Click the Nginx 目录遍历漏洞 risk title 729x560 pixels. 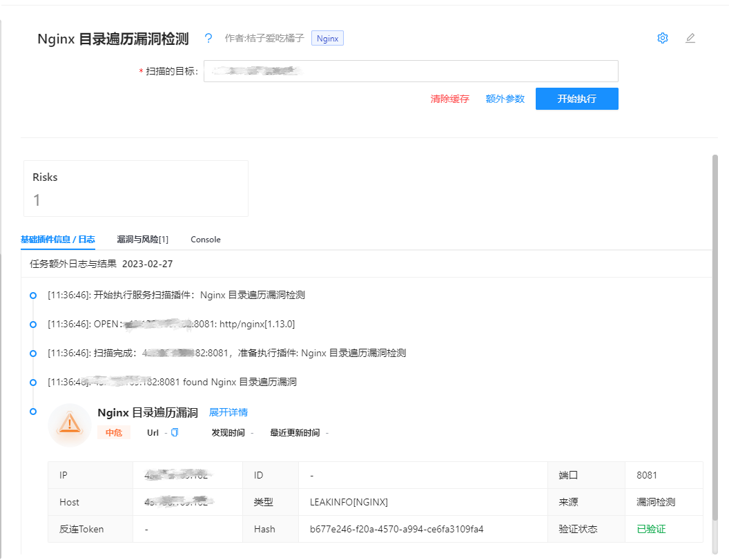[x=148, y=412]
